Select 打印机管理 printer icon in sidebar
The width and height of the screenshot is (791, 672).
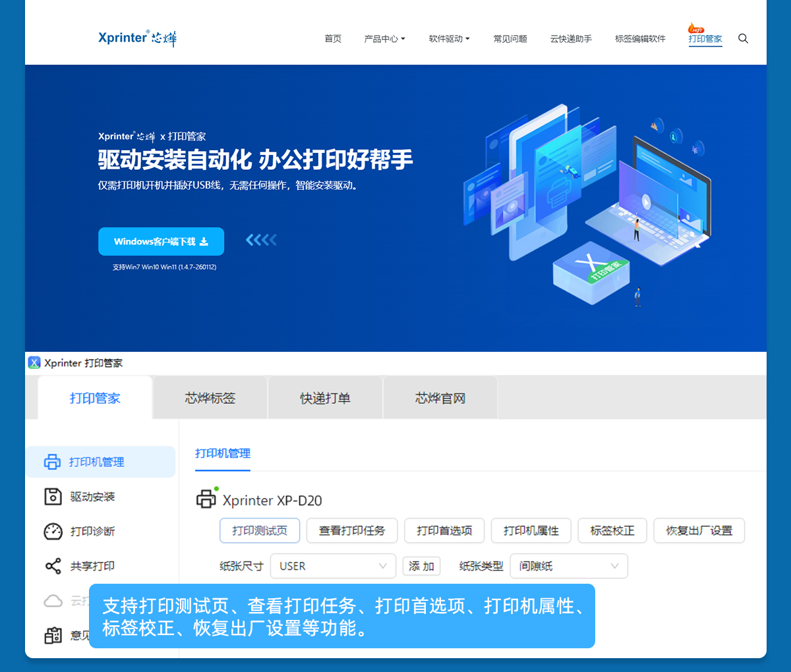point(53,462)
